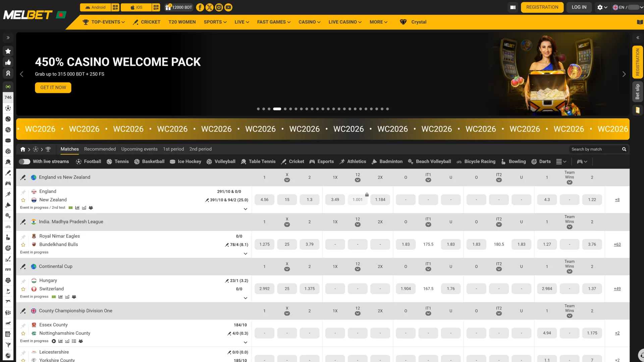This screenshot has width=644, height=362.
Task: Jump to first banner carousel dot
Action: coord(258,109)
